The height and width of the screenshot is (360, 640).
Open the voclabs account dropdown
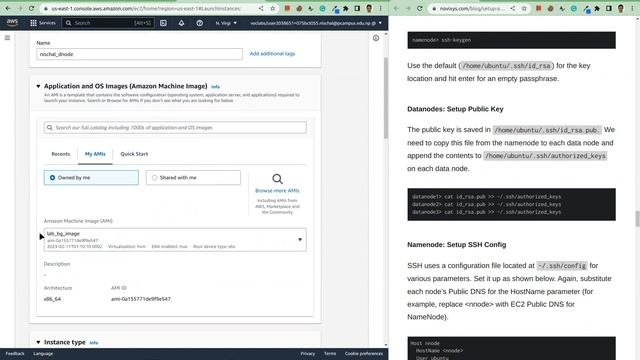[316, 23]
